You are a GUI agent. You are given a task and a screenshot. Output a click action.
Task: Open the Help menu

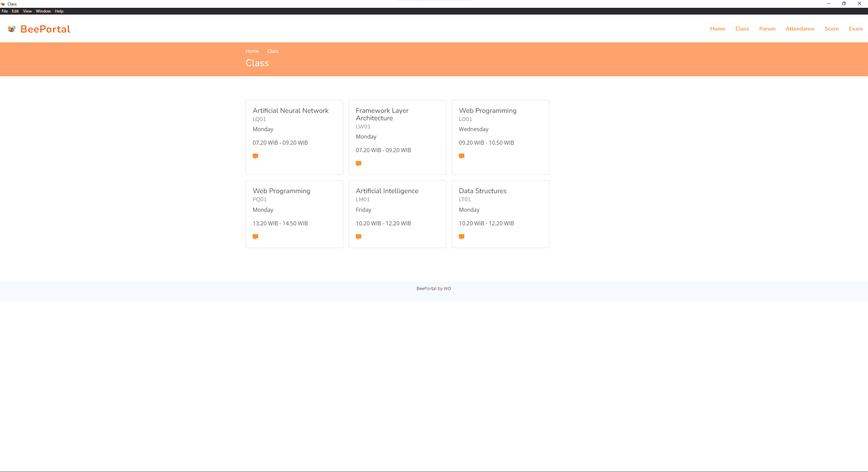coord(59,11)
